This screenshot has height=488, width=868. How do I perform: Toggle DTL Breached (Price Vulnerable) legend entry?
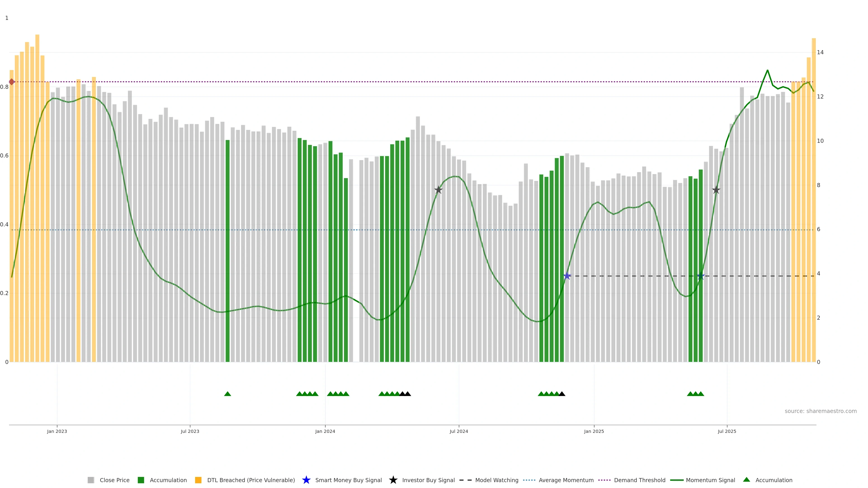click(251, 480)
